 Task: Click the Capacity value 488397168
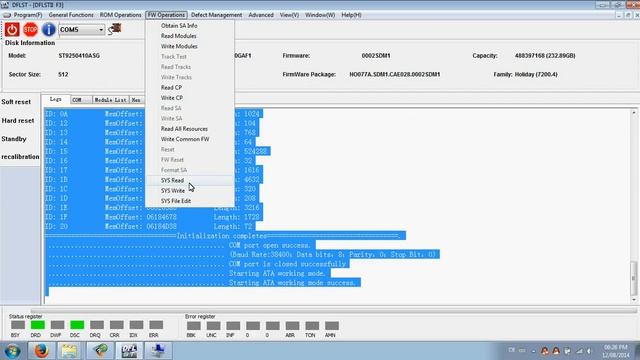(545, 56)
